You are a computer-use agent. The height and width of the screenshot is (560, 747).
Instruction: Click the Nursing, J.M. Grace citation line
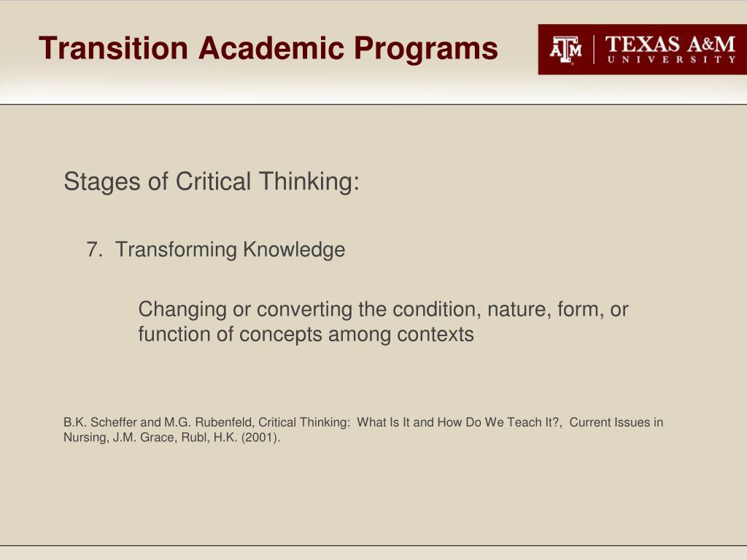(x=120, y=437)
